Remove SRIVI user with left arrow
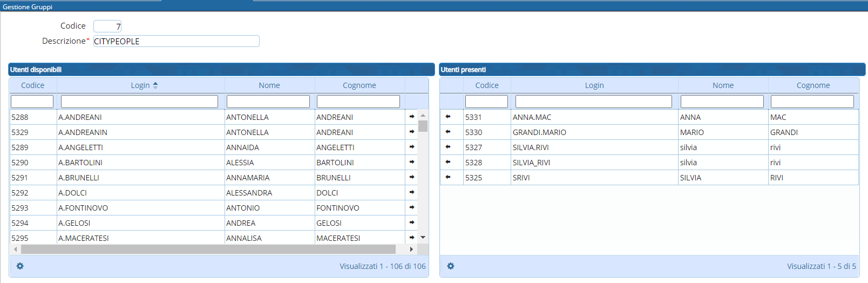868x283 pixels. (448, 177)
